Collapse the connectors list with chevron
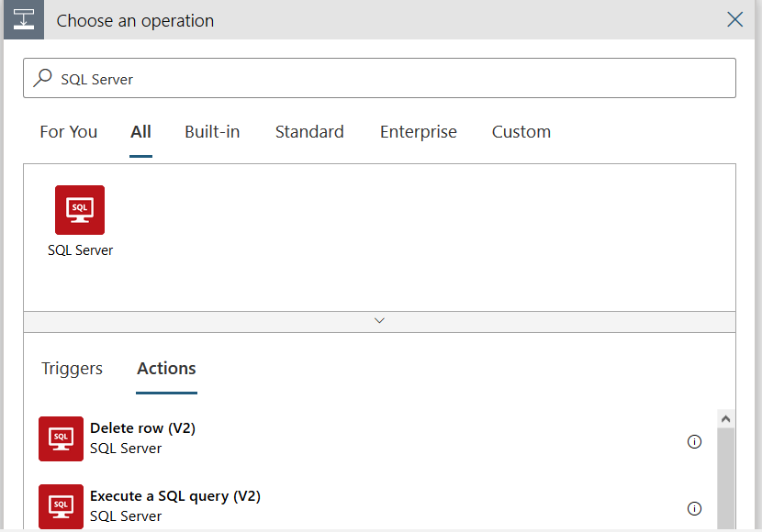 click(x=379, y=321)
